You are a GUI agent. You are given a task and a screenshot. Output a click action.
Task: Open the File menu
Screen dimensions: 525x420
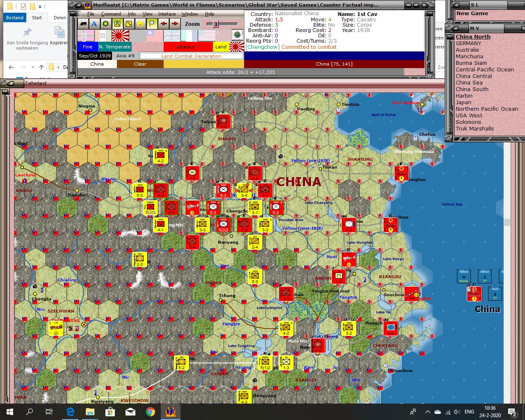(91, 14)
